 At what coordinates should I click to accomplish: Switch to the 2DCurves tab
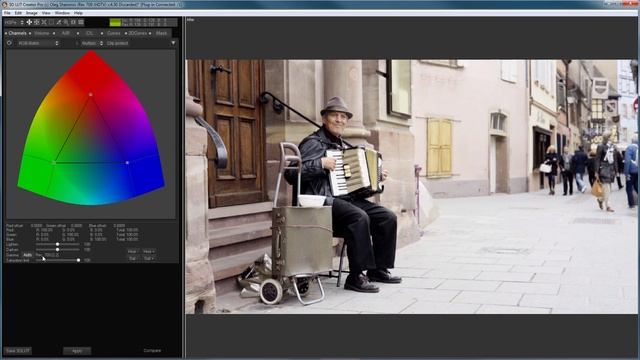point(138,33)
